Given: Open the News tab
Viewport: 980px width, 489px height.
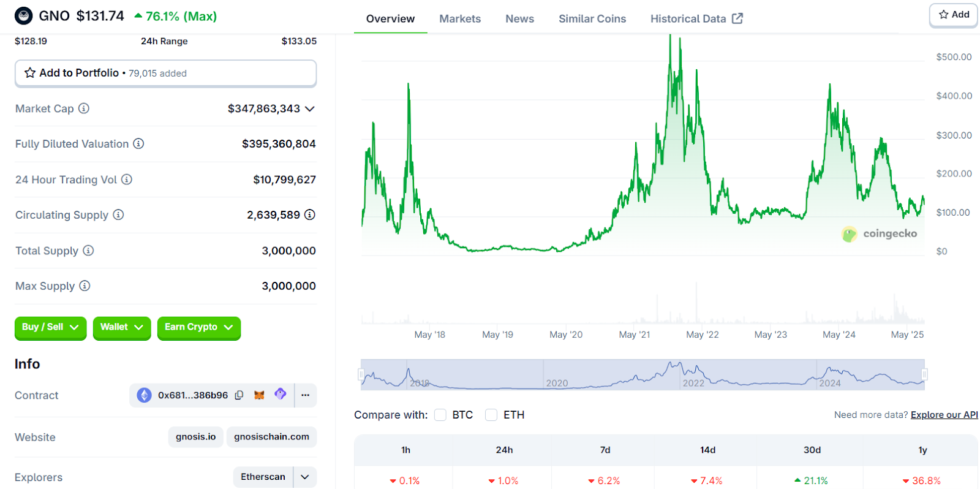Looking at the screenshot, I should (519, 19).
